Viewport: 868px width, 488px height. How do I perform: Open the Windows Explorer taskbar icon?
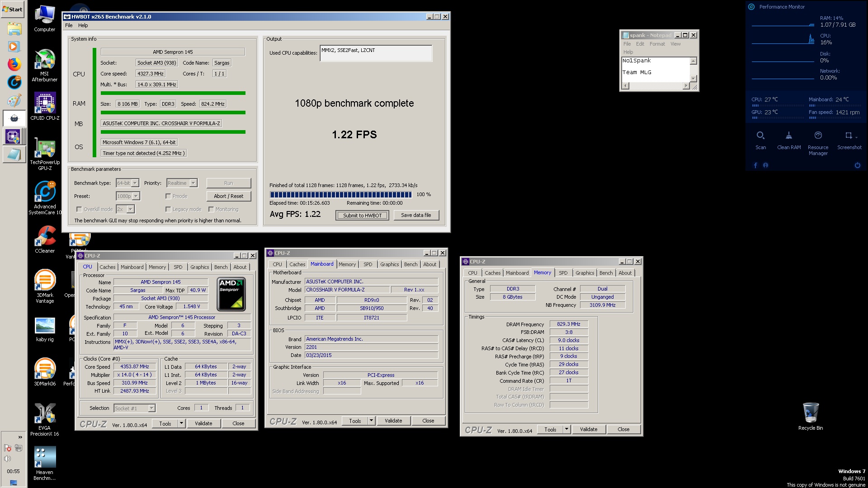14,29
